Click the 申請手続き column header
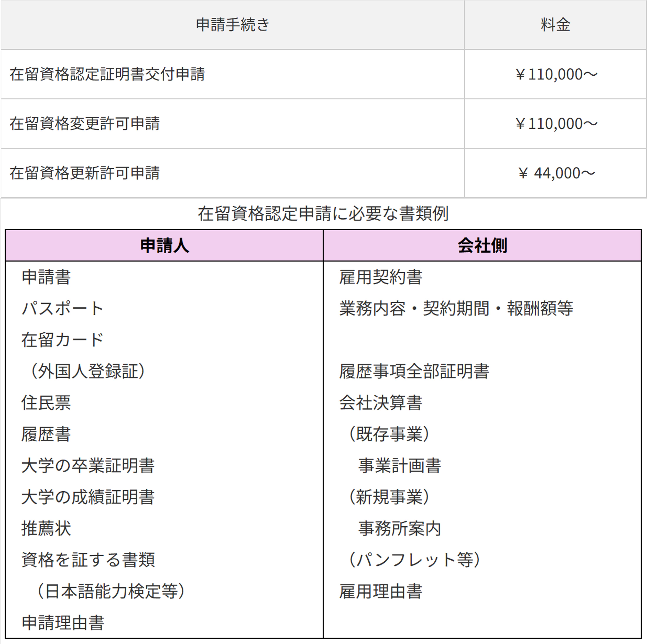The width and height of the screenshot is (647, 644). pyautogui.click(x=232, y=25)
